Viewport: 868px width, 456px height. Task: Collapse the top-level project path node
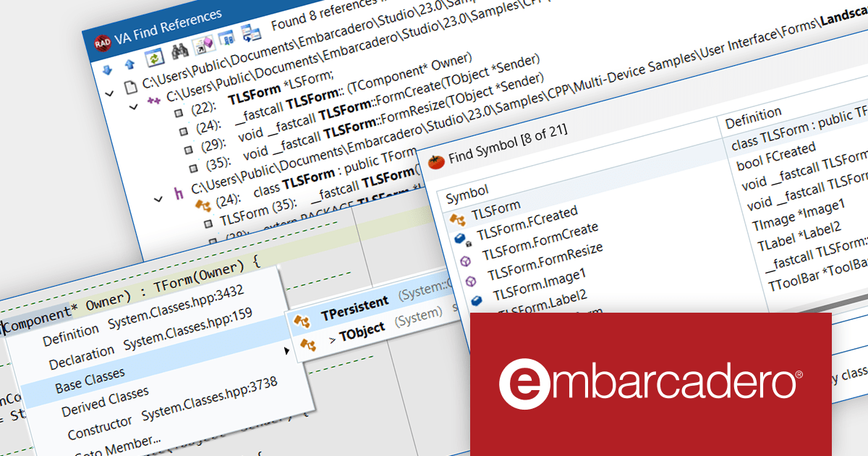click(109, 93)
